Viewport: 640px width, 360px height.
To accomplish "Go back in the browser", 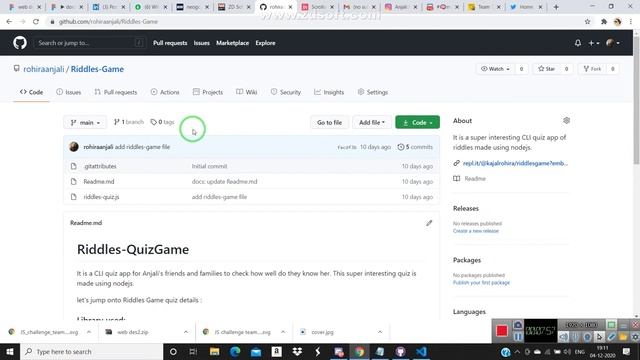I will [x=9, y=22].
